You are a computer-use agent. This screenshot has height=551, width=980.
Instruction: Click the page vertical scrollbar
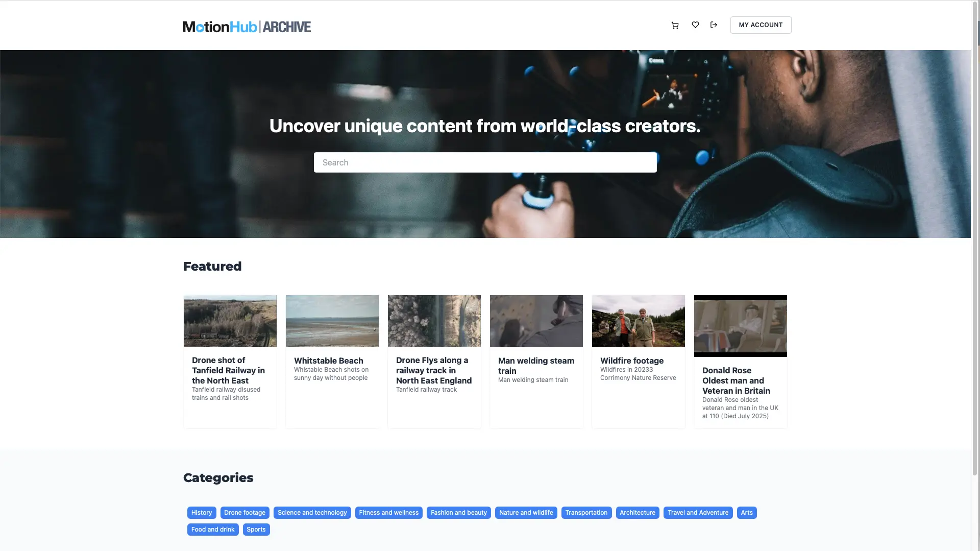(x=975, y=255)
